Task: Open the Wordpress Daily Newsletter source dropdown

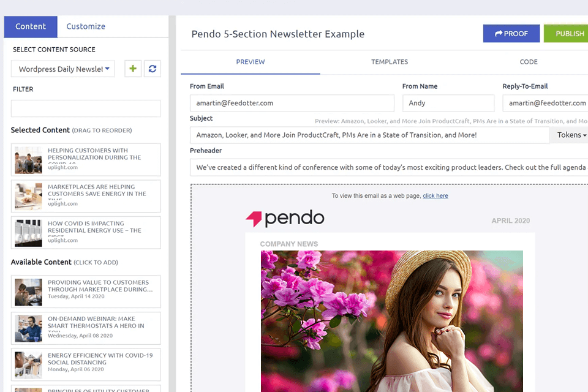Action: [x=63, y=69]
